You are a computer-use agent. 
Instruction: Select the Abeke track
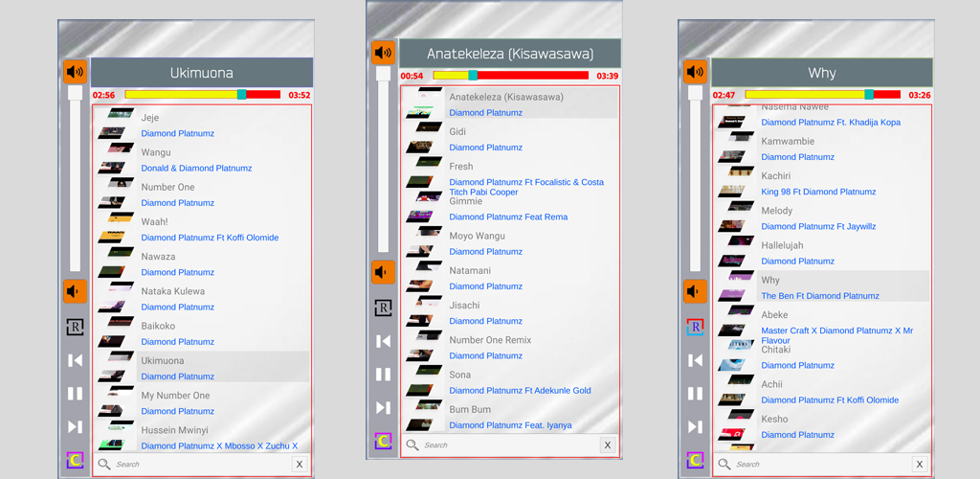point(821,325)
